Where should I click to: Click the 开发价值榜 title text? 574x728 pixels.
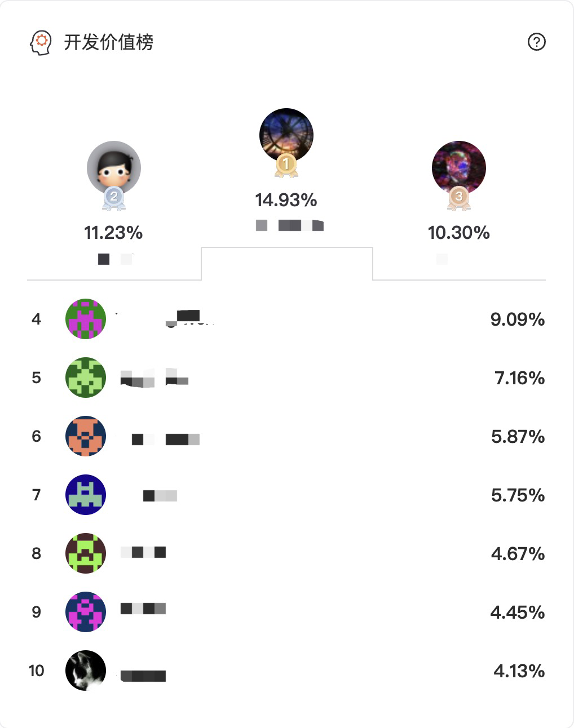(x=108, y=42)
